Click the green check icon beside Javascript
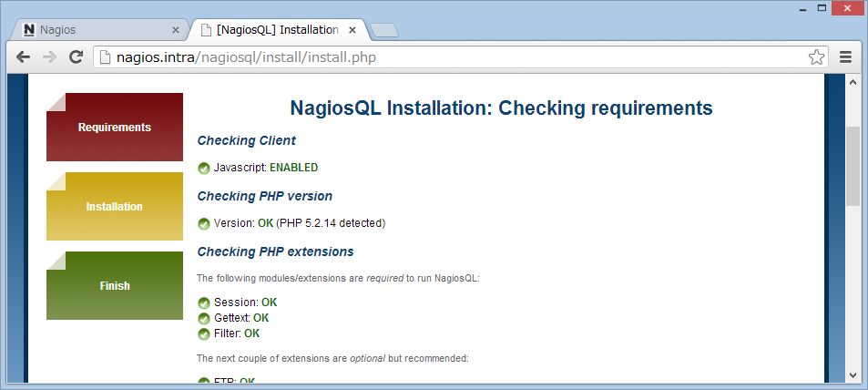 pyautogui.click(x=204, y=169)
